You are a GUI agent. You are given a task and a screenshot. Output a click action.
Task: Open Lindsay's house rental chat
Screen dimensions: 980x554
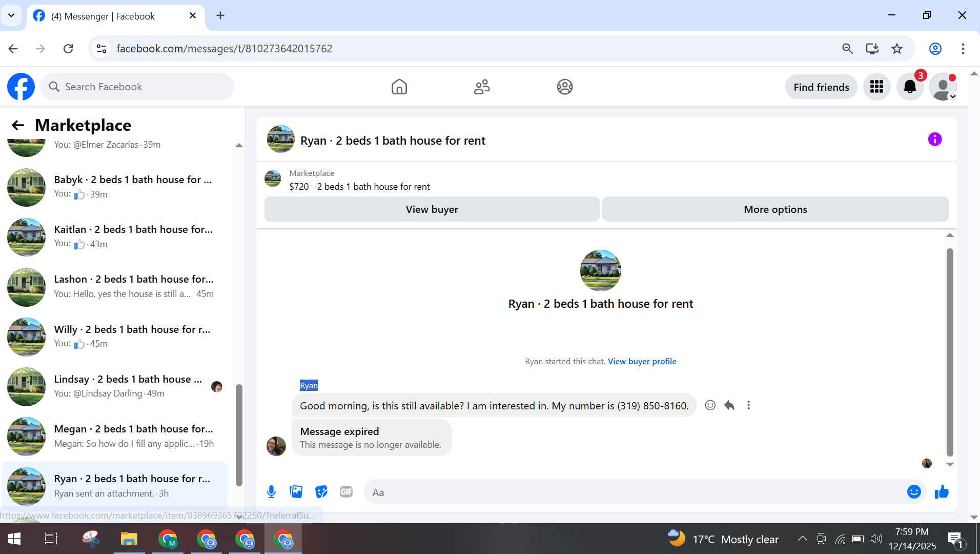point(115,386)
